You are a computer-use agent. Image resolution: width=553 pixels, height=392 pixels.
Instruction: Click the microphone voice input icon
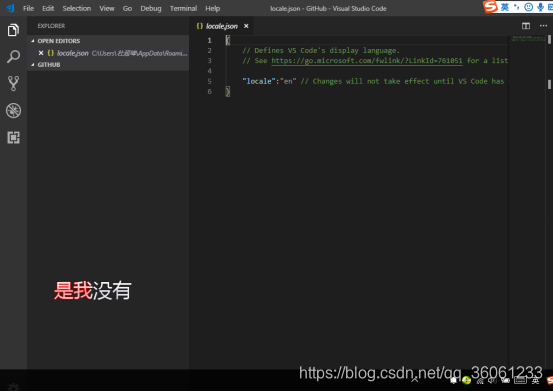point(540,7)
